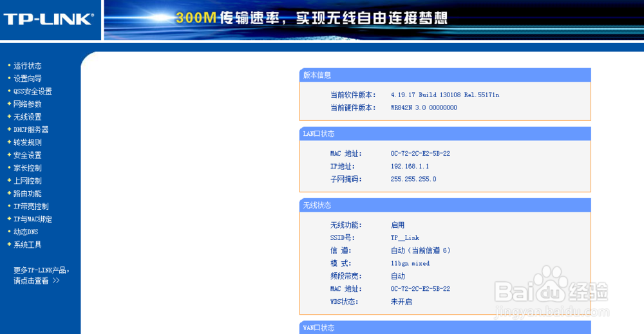Screen dimensions: 644x334
Task: Expand the IP与MAC绑定 menu
Action: pyautogui.click(x=32, y=219)
